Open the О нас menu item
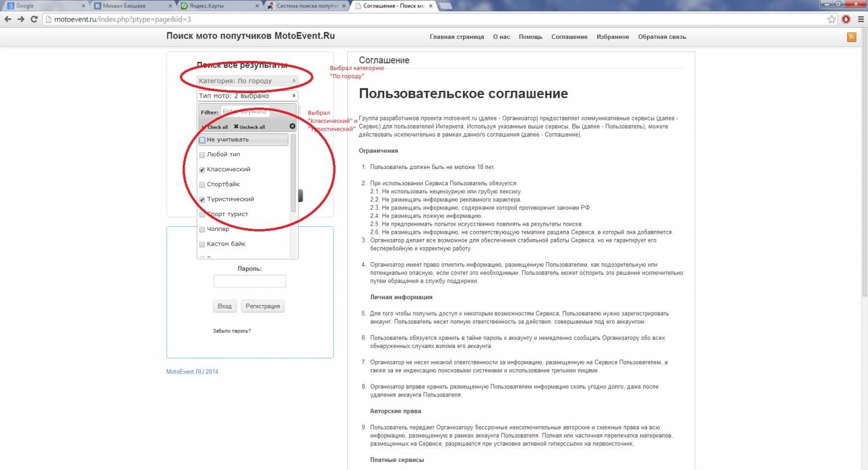This screenshot has width=868, height=470. click(501, 37)
